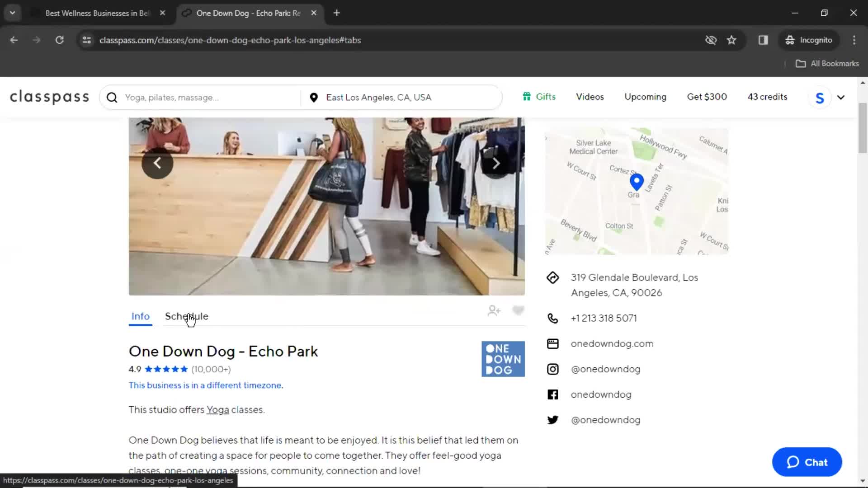Click the location pin icon
Screen dimensions: 868x488
point(314,98)
